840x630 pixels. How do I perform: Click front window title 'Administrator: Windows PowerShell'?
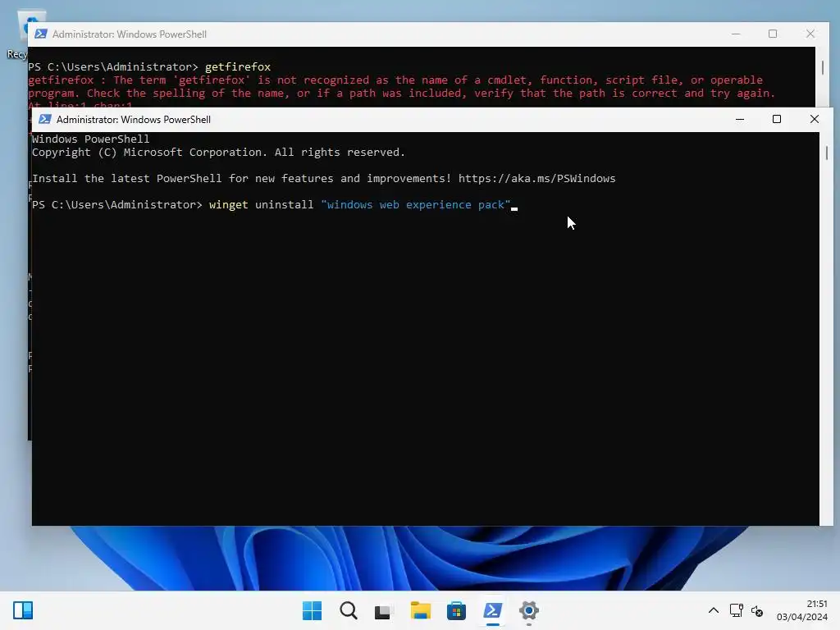pos(134,120)
